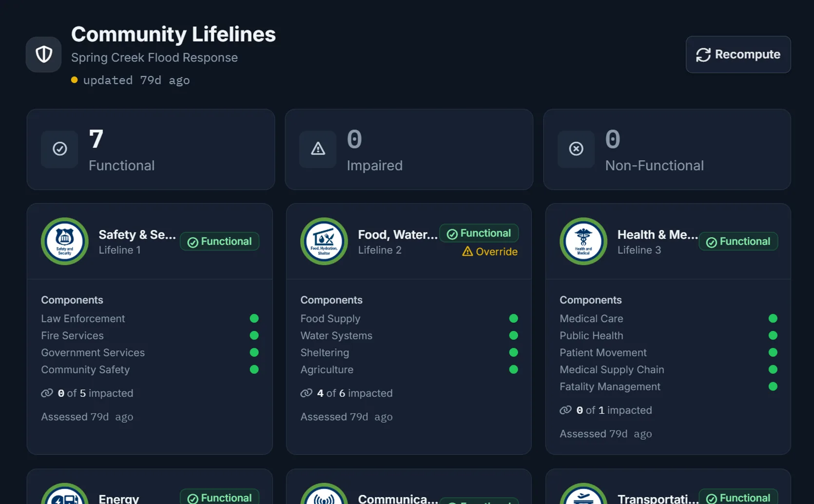Click the Lifeline 3 label

(639, 250)
